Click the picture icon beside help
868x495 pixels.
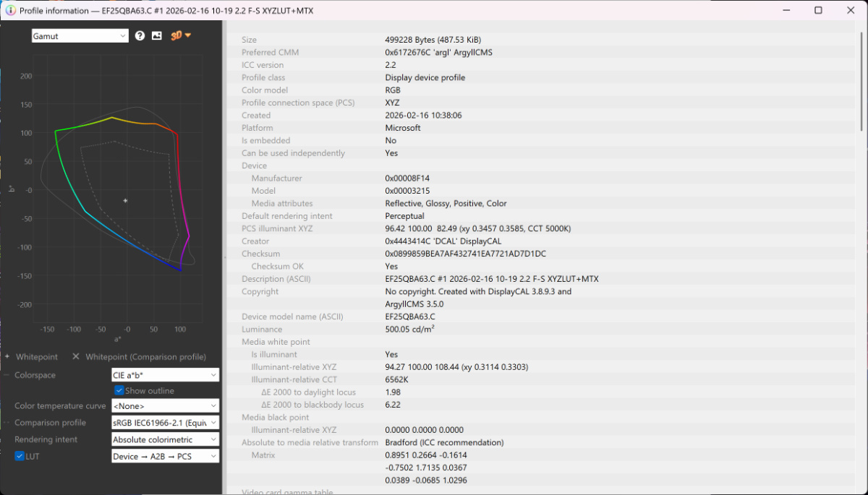click(x=157, y=35)
